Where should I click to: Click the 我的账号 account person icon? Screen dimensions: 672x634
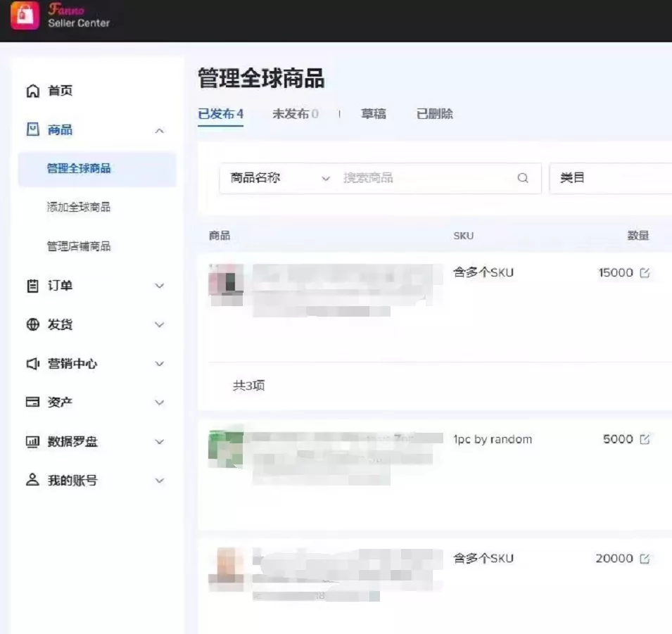click(x=32, y=481)
